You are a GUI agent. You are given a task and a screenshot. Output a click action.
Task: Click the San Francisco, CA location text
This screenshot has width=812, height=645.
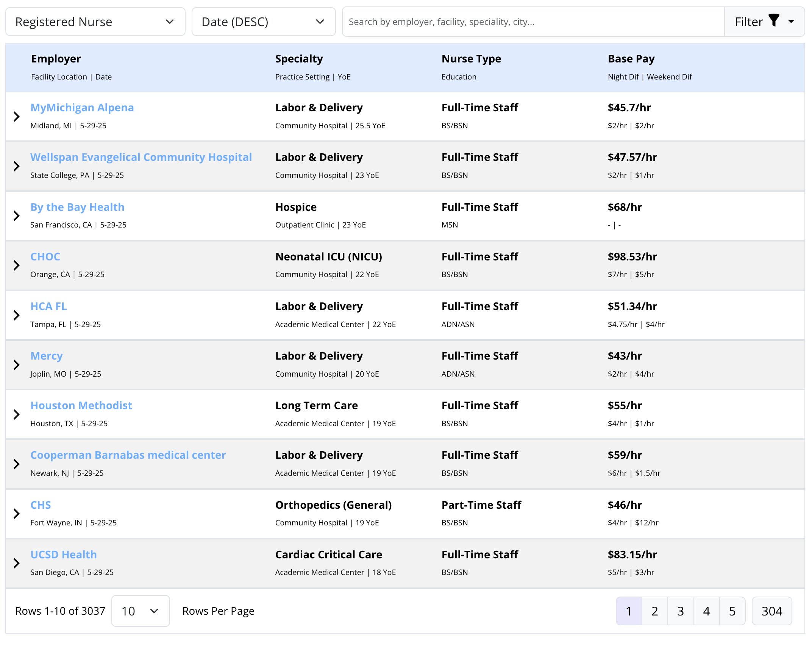[61, 225]
